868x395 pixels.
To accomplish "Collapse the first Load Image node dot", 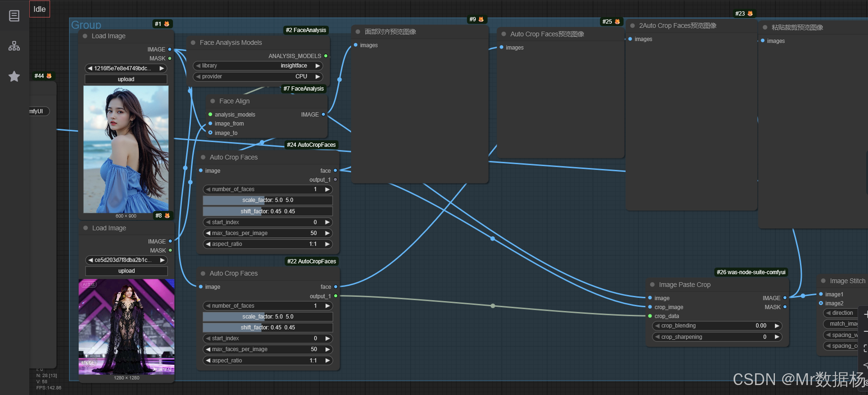I will pos(85,36).
